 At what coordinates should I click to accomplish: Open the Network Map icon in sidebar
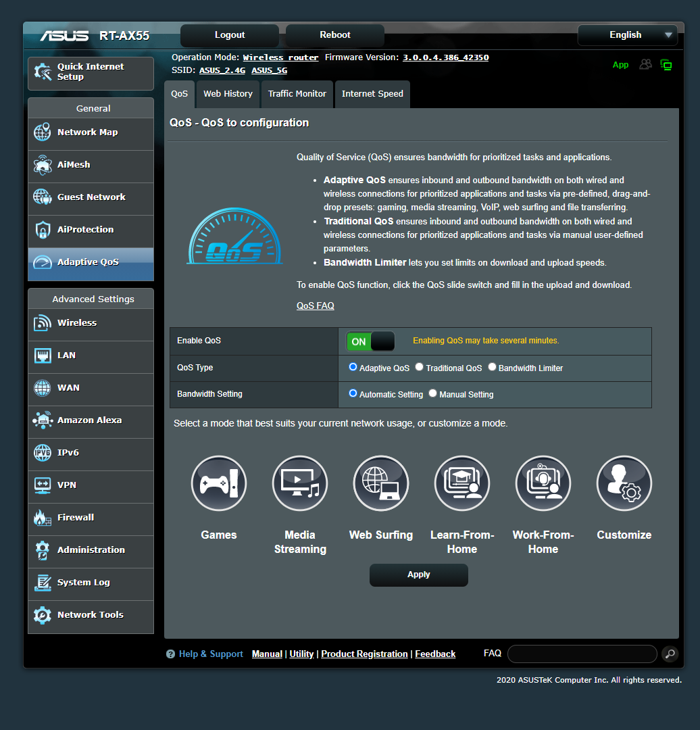(x=43, y=132)
